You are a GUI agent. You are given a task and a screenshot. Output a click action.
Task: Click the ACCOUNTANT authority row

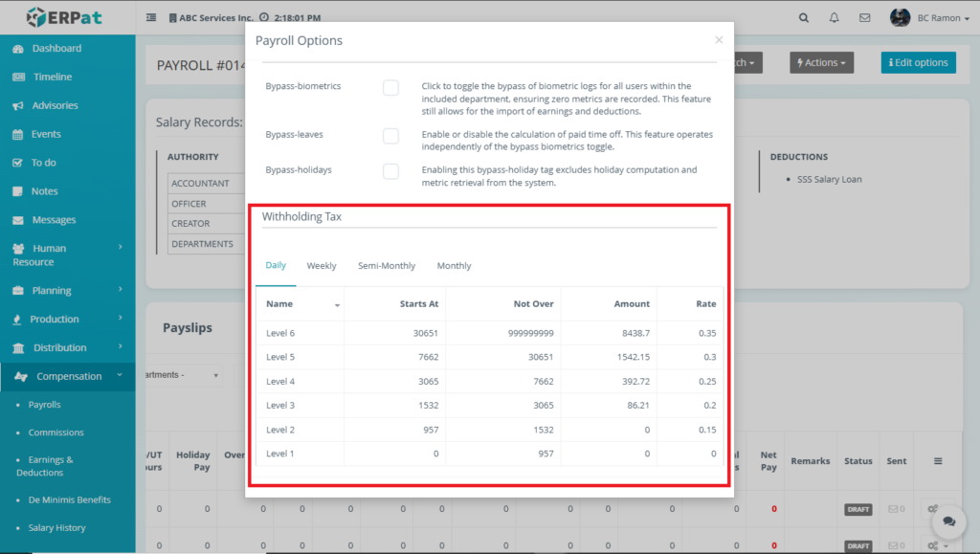tap(207, 184)
